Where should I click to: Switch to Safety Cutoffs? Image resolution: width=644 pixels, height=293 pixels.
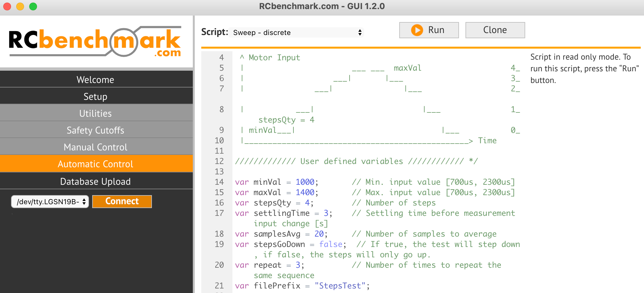coord(95,130)
